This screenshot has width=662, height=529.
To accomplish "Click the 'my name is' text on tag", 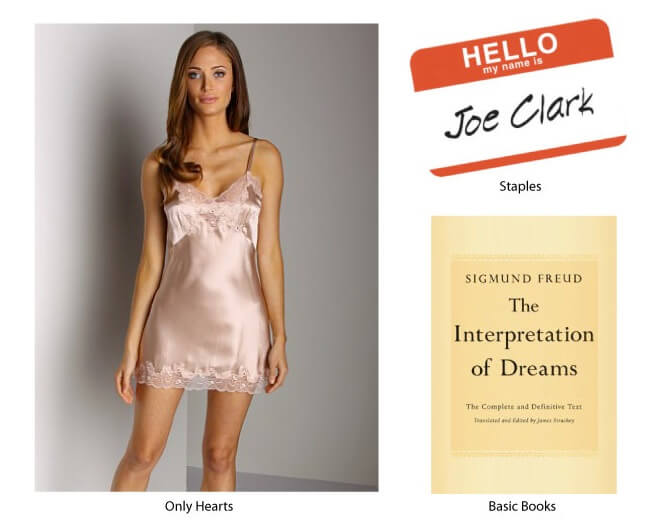I will (513, 65).
